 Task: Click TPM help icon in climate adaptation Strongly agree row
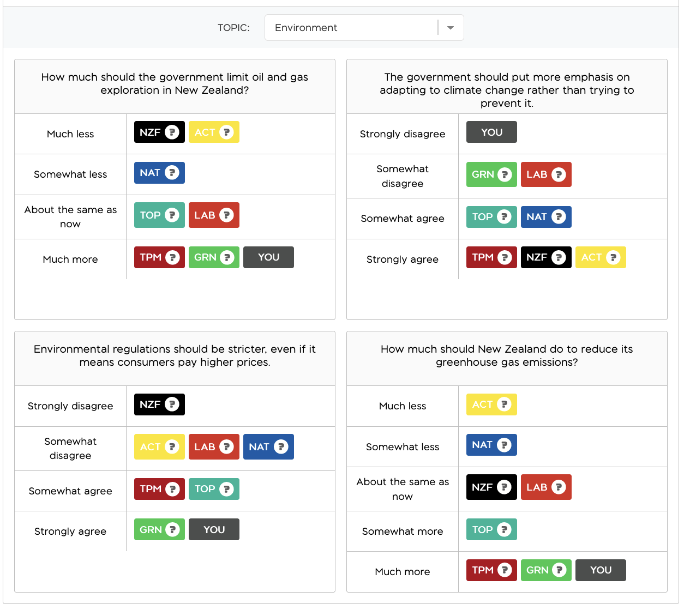pyautogui.click(x=505, y=257)
